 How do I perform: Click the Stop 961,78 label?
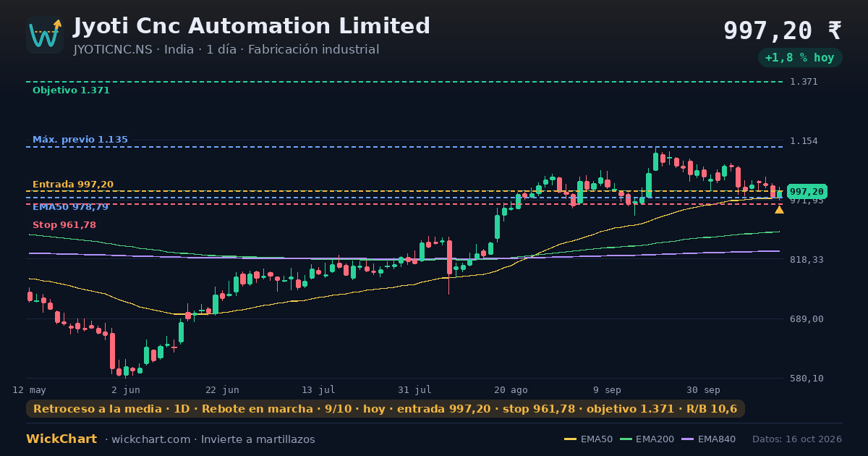click(64, 225)
